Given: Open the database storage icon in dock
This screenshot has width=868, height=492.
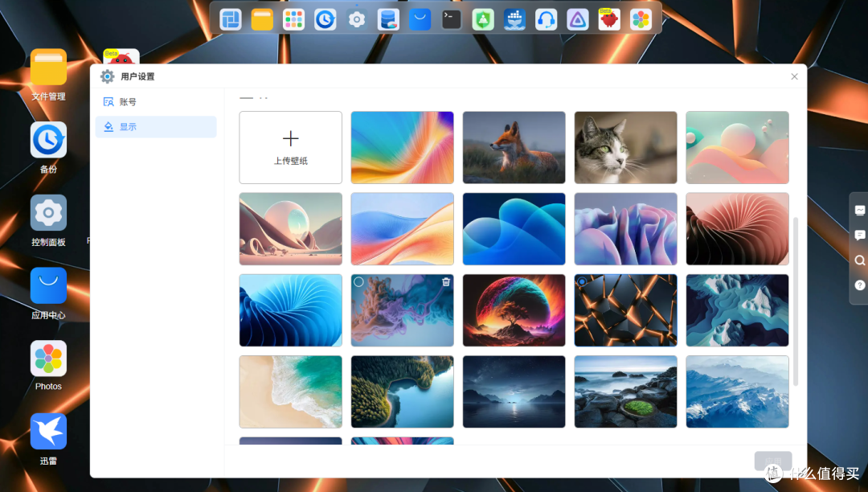Looking at the screenshot, I should point(388,20).
